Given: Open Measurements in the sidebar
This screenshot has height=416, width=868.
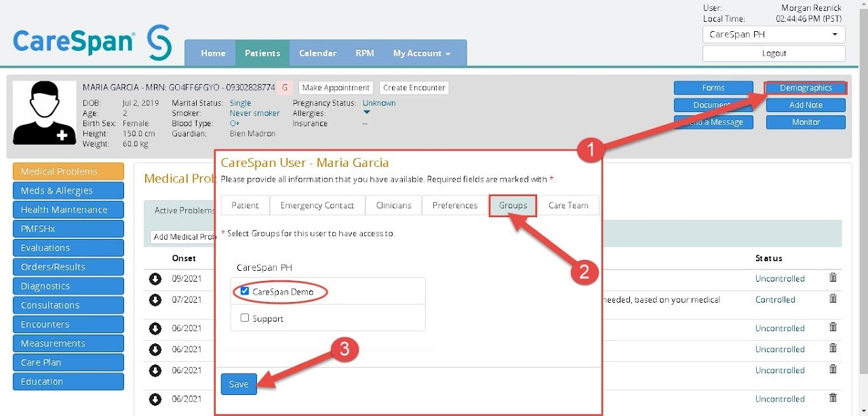Looking at the screenshot, I should click(68, 343).
